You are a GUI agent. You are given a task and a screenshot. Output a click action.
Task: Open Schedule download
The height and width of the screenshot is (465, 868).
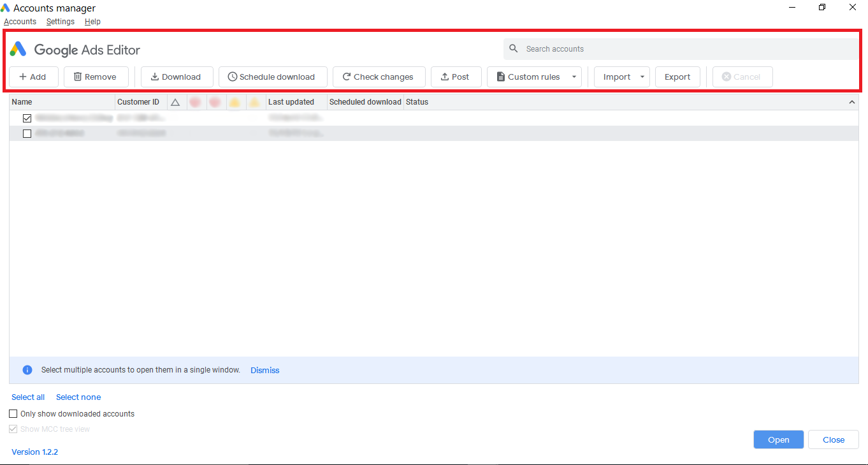pyautogui.click(x=273, y=77)
